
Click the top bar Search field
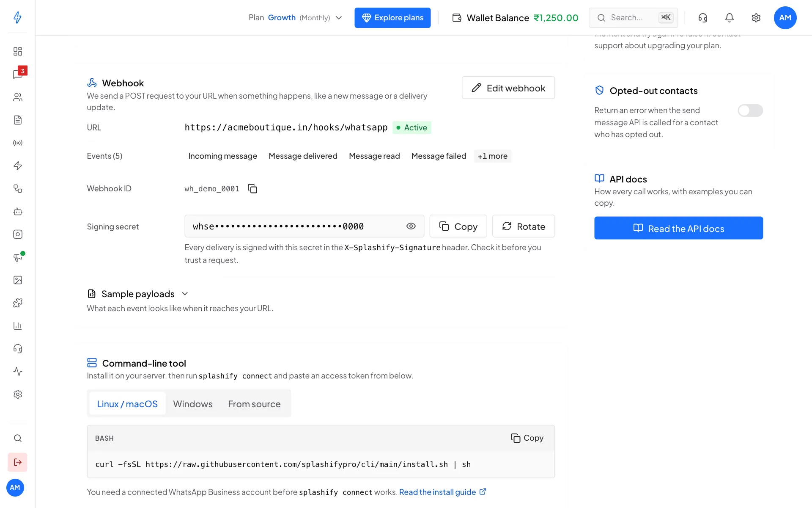[633, 18]
